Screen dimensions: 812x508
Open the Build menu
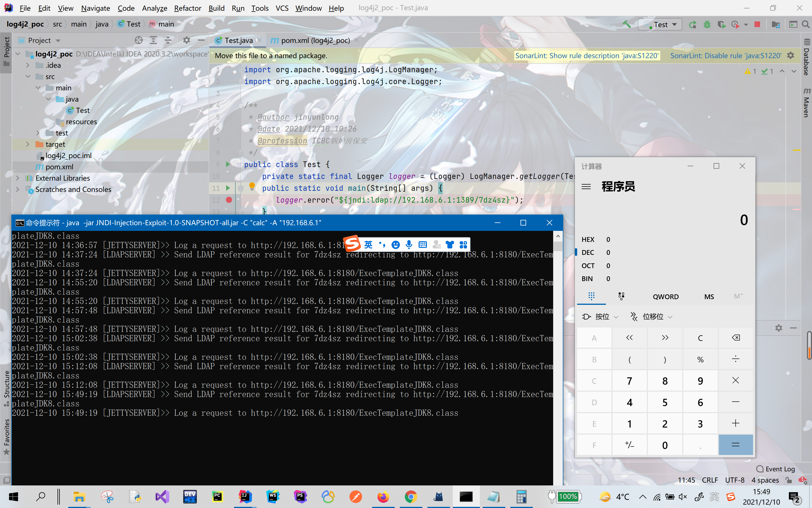click(217, 8)
